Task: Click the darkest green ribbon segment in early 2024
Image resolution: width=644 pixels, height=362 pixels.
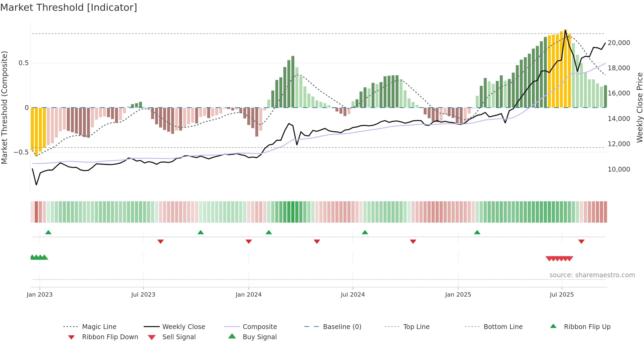Action: 293,212
